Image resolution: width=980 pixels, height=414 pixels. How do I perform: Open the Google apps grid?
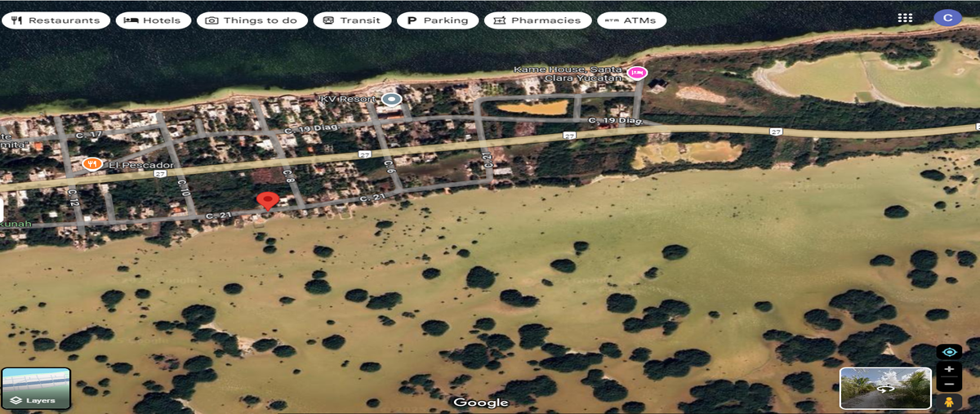[905, 18]
